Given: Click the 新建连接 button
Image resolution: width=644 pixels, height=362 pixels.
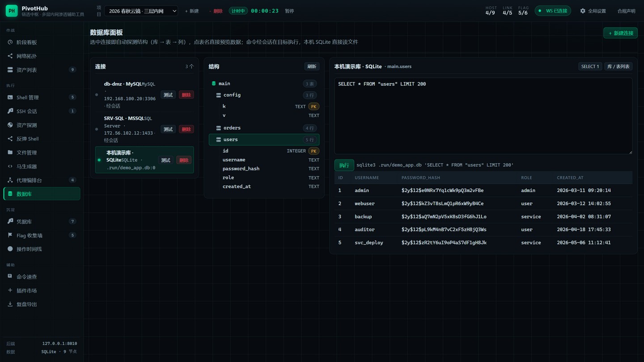Looking at the screenshot, I should tap(620, 33).
